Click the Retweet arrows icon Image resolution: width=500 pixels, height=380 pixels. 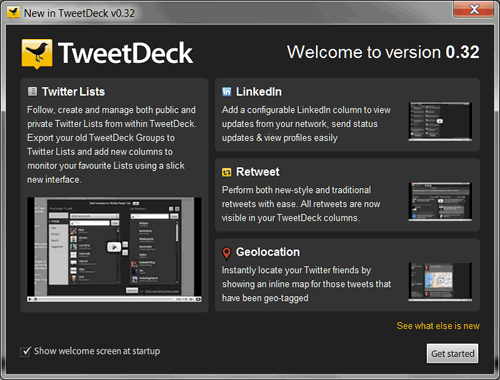226,172
